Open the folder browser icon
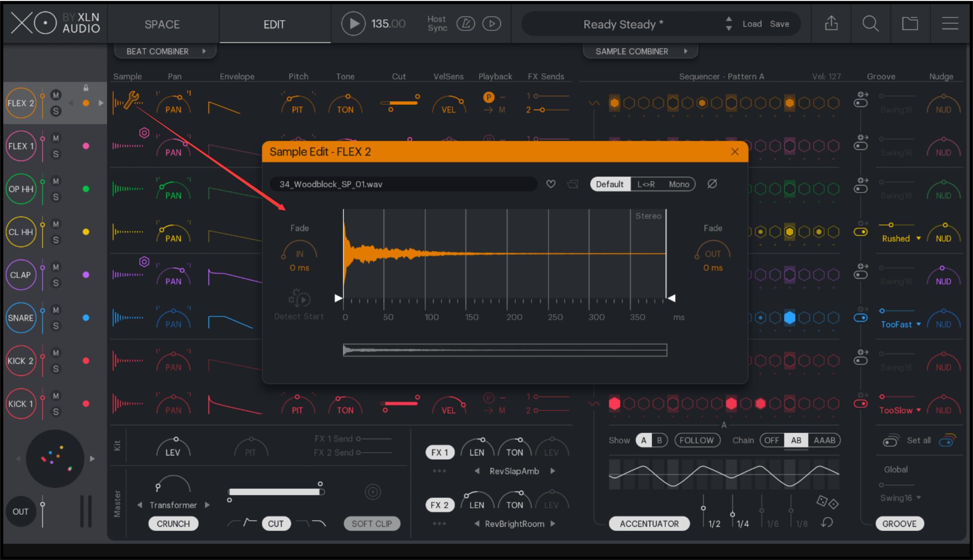Screen dimensions: 973x560 (909, 24)
